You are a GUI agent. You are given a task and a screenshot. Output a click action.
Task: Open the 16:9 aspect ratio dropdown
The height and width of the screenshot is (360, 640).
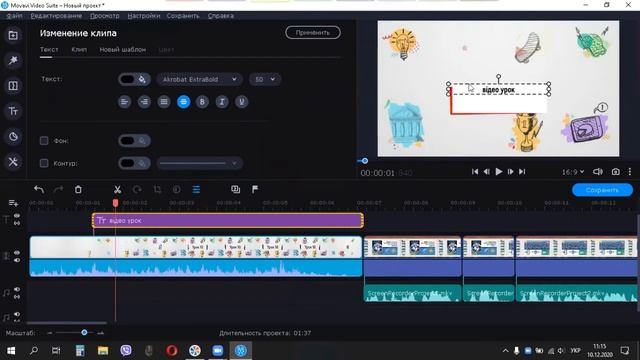tap(573, 172)
